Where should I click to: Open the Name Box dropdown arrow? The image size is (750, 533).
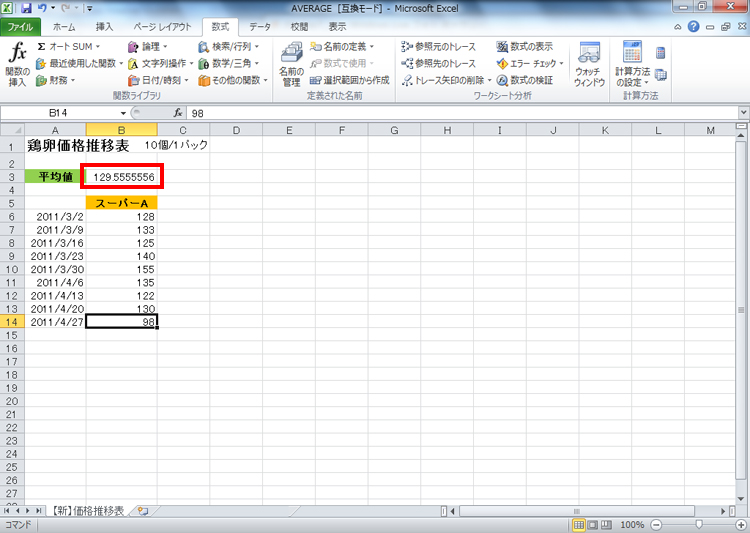123,113
